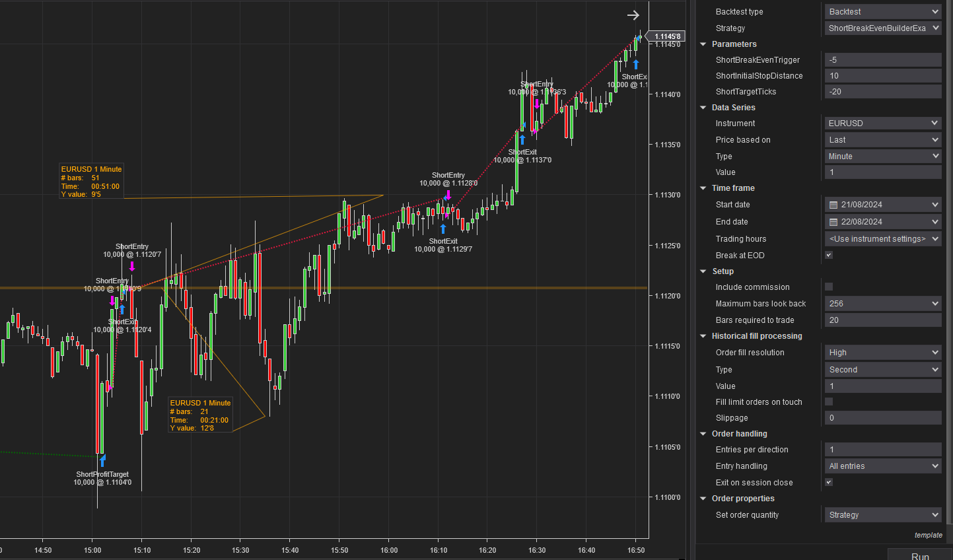Open the Maximum bars look back dropdown
953x560 pixels.
pos(883,304)
